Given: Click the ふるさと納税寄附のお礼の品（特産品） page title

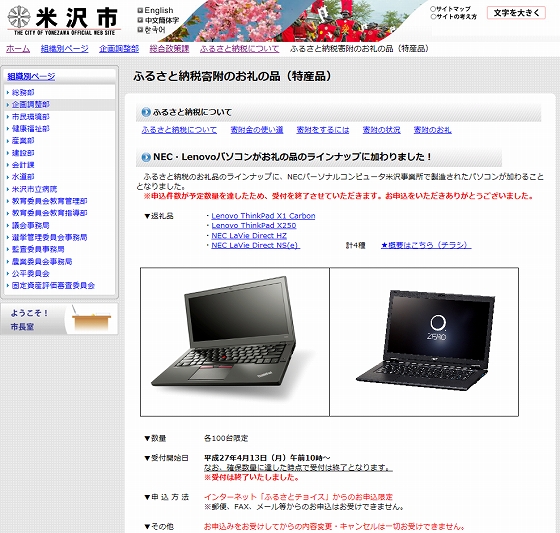Looking at the screenshot, I should (x=233, y=76).
